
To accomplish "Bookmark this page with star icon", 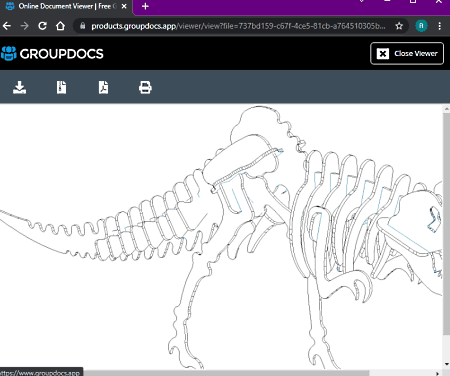I will (x=399, y=26).
